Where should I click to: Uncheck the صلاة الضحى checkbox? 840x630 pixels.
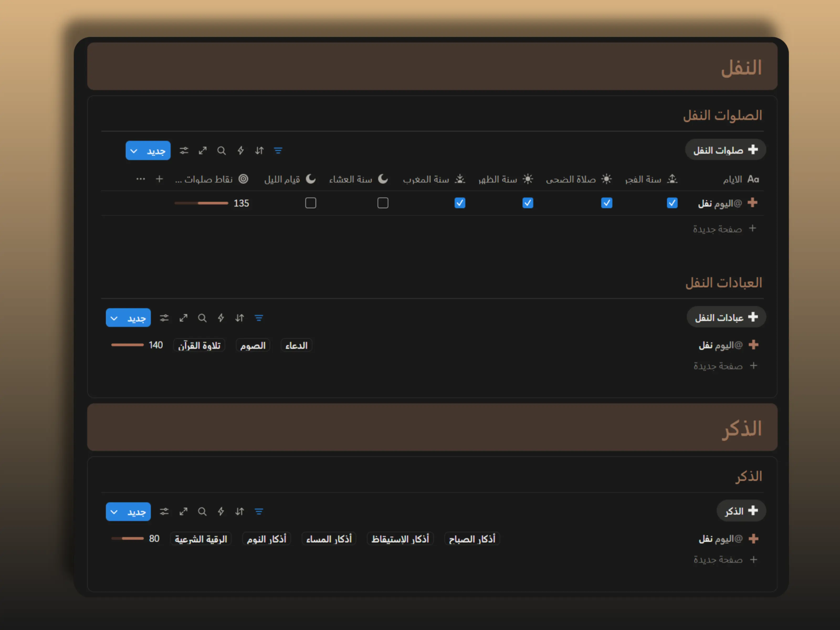pos(607,203)
